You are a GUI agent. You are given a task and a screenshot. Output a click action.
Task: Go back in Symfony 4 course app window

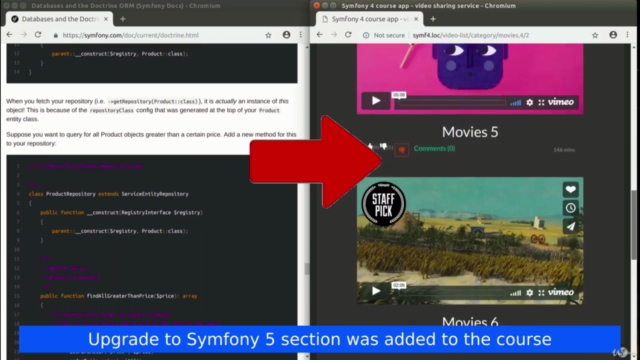[x=320, y=35]
